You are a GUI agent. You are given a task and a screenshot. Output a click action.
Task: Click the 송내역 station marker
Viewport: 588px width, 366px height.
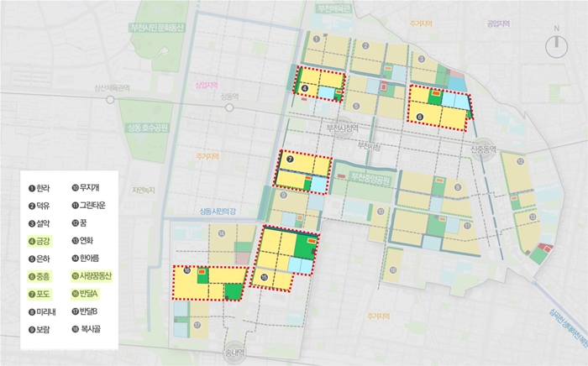click(235, 353)
